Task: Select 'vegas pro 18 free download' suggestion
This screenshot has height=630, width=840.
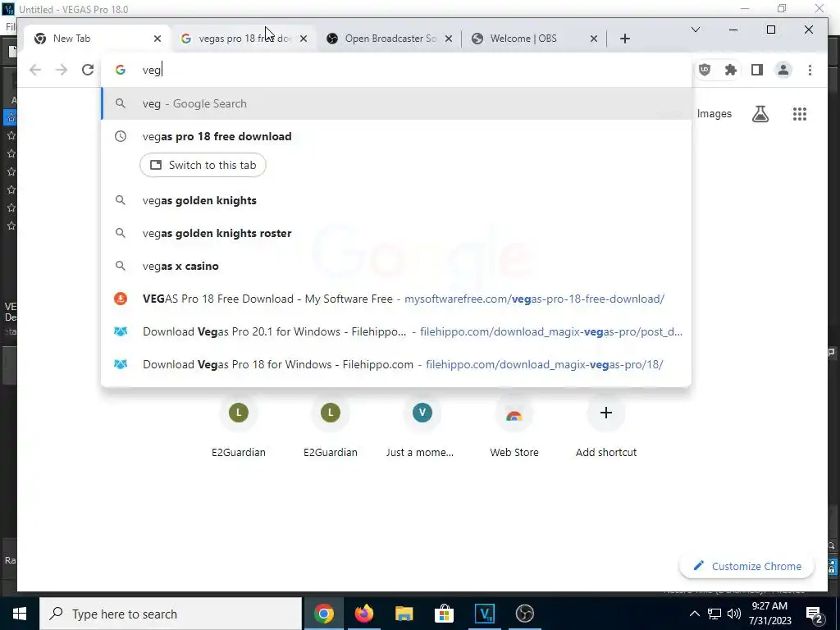Action: pos(396,136)
